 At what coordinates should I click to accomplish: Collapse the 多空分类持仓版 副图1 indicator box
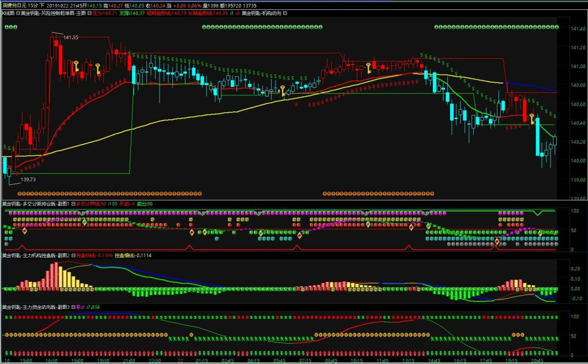tap(72, 204)
